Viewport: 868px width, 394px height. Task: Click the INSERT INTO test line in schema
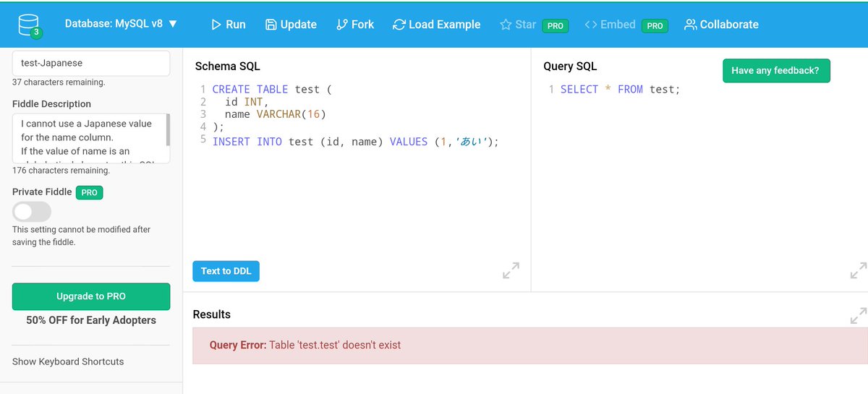(356, 142)
